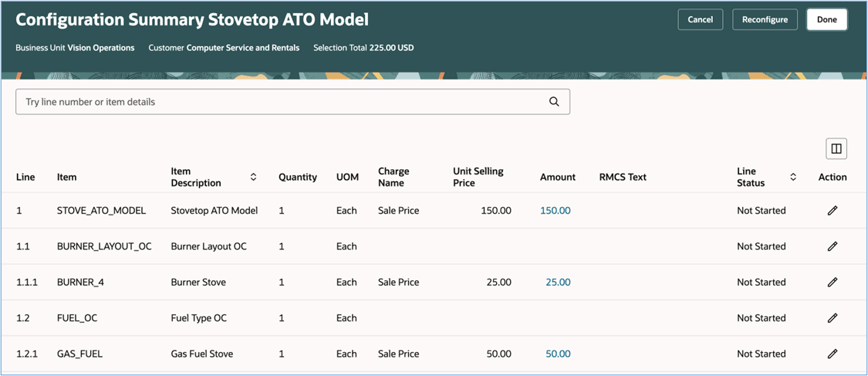
Task: Open the 150.00 amount link
Action: pyautogui.click(x=555, y=211)
